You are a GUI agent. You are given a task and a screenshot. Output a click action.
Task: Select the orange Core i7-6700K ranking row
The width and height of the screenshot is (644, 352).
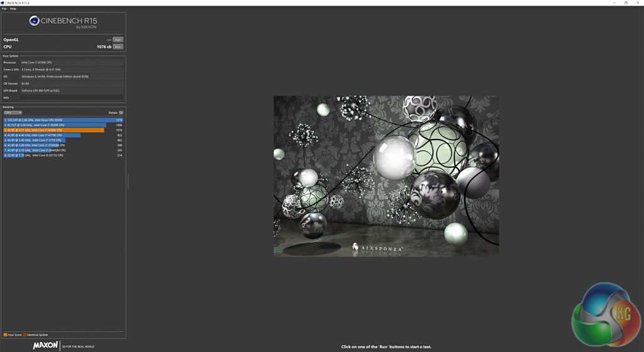click(64, 130)
